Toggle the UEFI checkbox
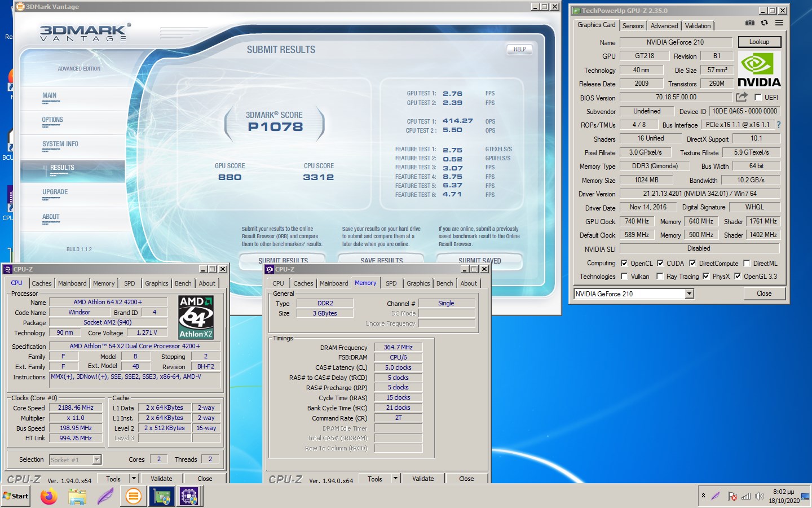 758,97
